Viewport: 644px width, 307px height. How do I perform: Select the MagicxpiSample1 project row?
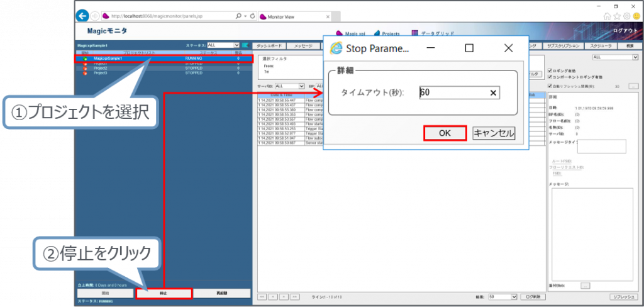coord(164,59)
